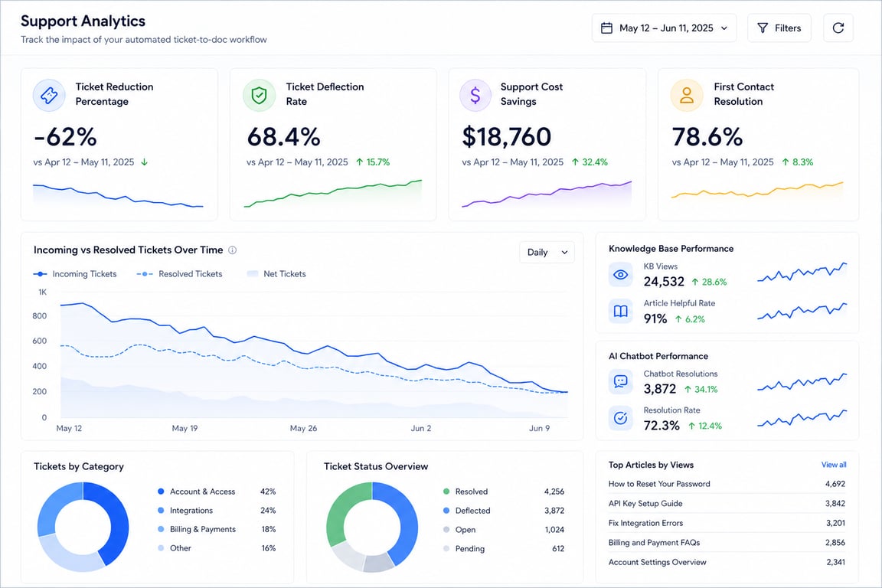Click the funnel icon beside Filters
Viewport: 882px width, 588px height.
(763, 28)
